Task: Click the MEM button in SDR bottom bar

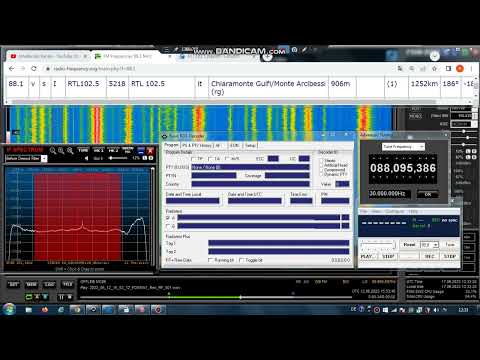Action: click(31, 284)
